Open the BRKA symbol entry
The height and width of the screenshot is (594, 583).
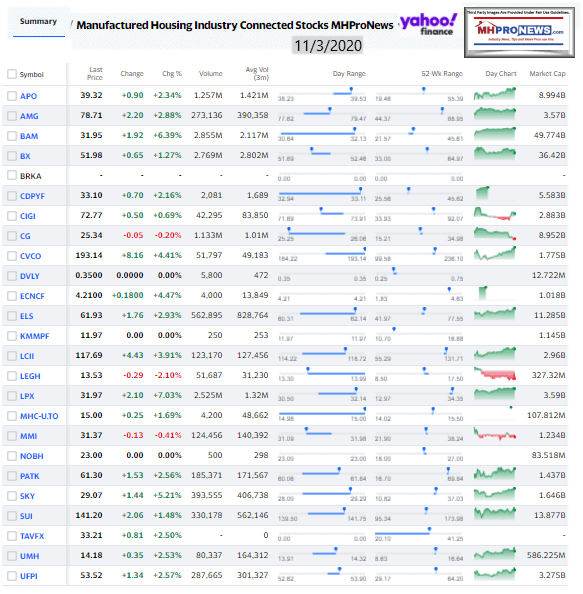click(x=30, y=176)
